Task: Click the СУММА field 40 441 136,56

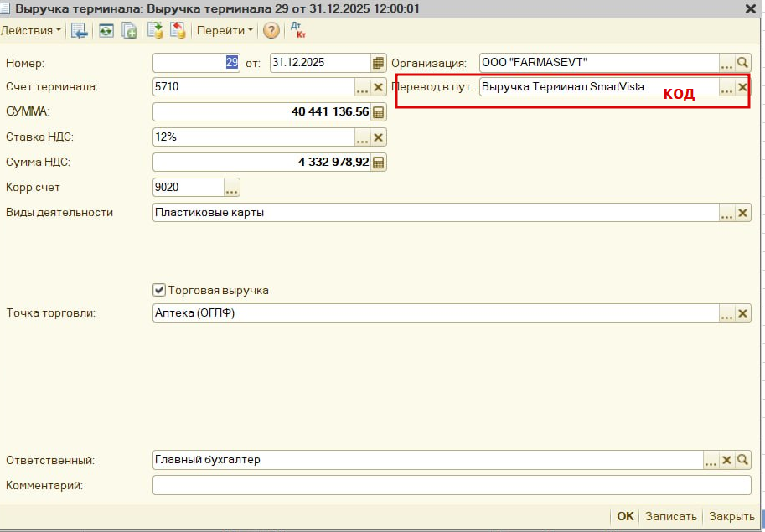Action: pos(261,112)
